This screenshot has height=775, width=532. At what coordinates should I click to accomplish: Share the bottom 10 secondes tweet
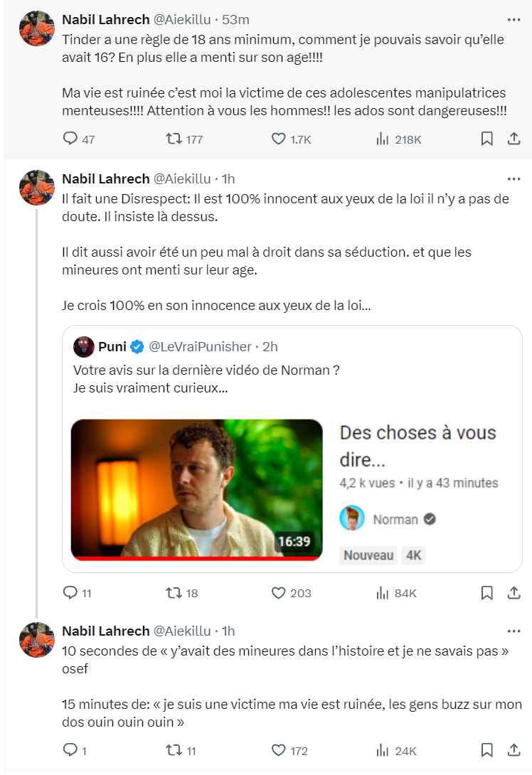514,750
